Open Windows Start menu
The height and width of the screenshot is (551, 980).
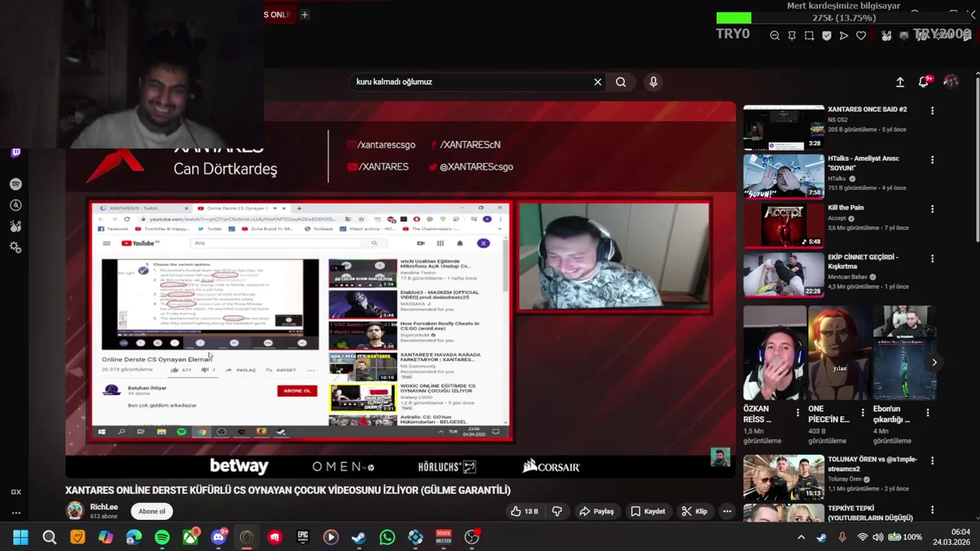click(21, 537)
